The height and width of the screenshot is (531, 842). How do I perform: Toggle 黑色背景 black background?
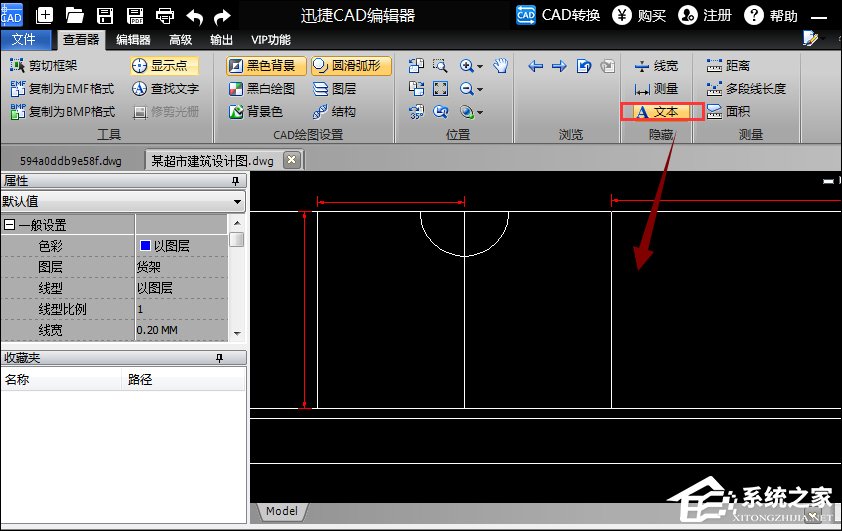click(x=266, y=66)
